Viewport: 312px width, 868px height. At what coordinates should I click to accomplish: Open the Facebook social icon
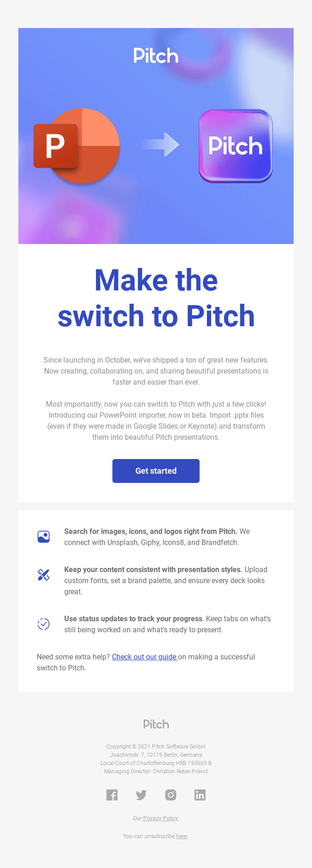pyautogui.click(x=112, y=795)
